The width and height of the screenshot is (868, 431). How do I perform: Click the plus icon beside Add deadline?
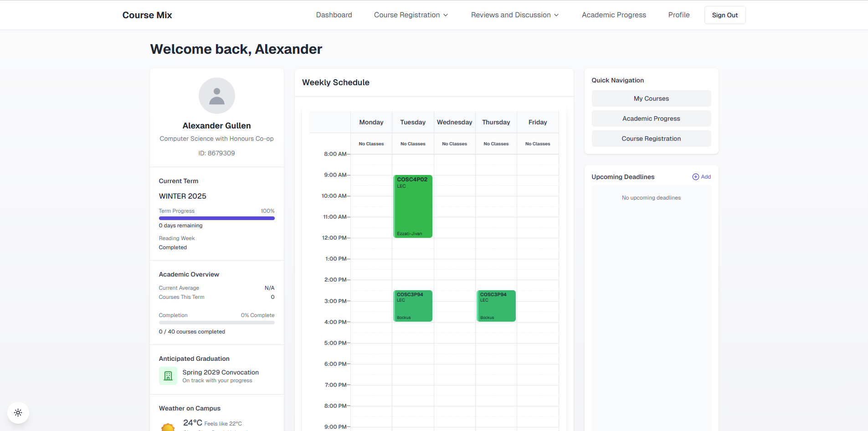pos(695,177)
